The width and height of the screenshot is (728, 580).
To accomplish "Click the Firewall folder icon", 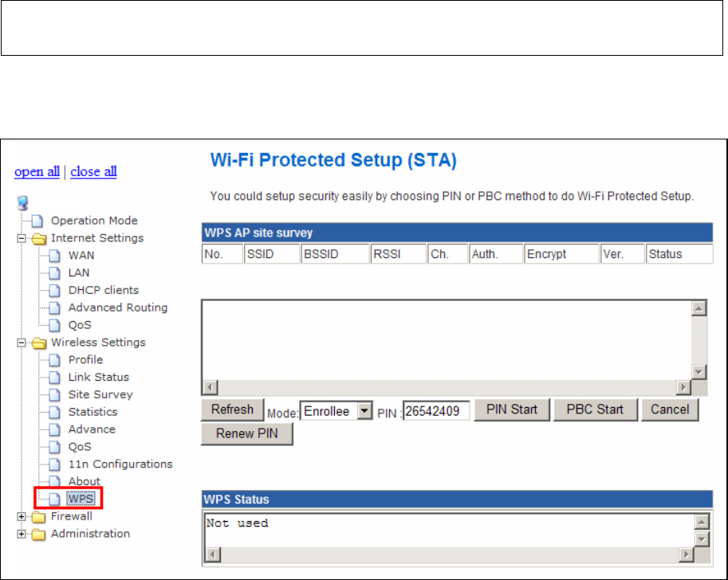I will tap(39, 517).
